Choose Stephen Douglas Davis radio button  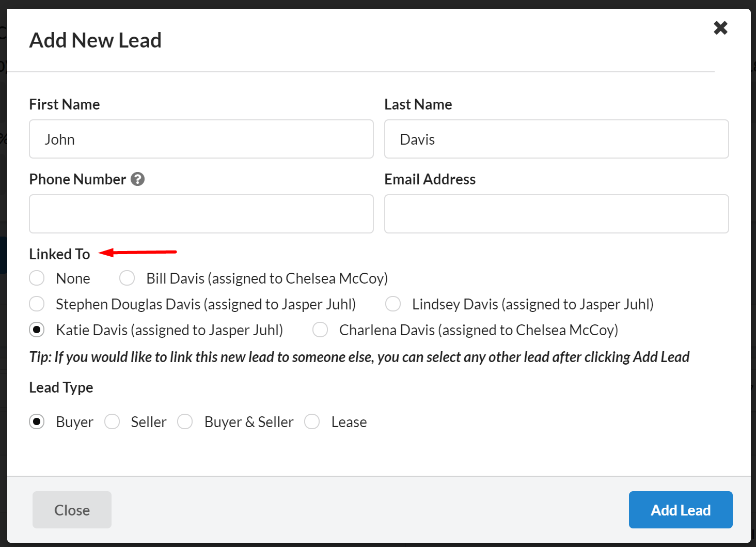coord(37,304)
